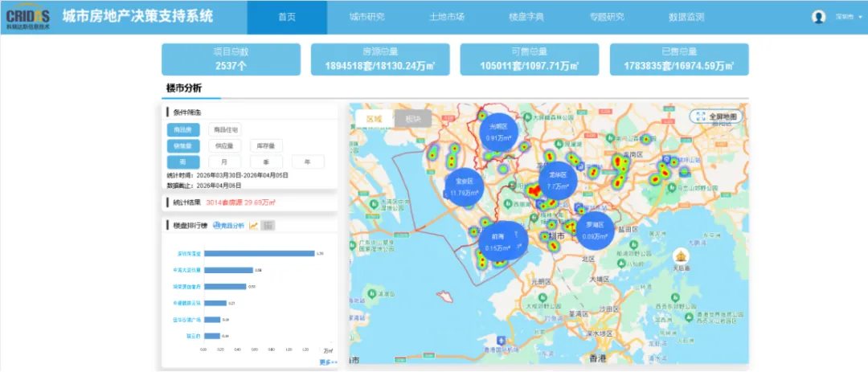The height and width of the screenshot is (372, 868).
Task: Open the 专题研究 menu
Action: coord(607,17)
